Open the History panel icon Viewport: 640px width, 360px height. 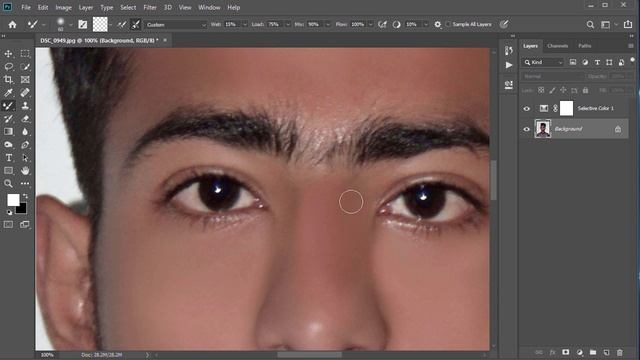click(x=509, y=50)
